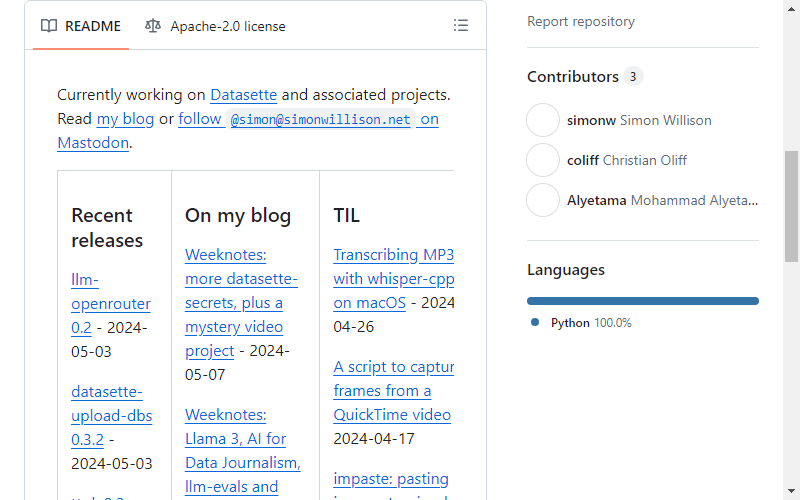The image size is (800, 500).
Task: Open Alyetama's avatar
Action: tap(543, 200)
